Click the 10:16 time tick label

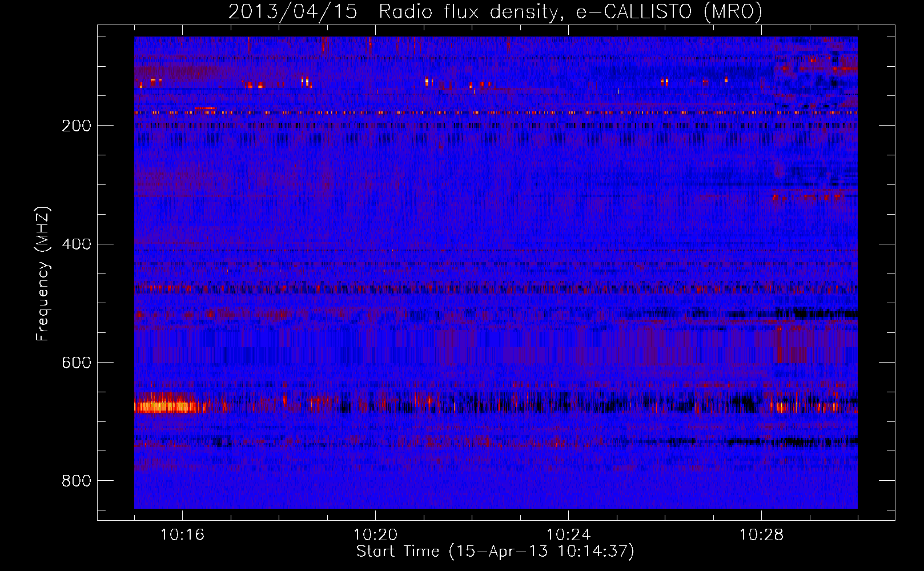(182, 534)
